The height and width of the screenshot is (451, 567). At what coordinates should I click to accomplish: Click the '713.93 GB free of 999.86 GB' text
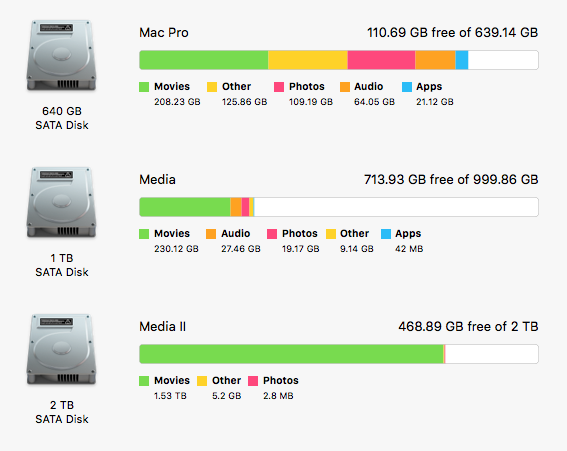(x=451, y=180)
